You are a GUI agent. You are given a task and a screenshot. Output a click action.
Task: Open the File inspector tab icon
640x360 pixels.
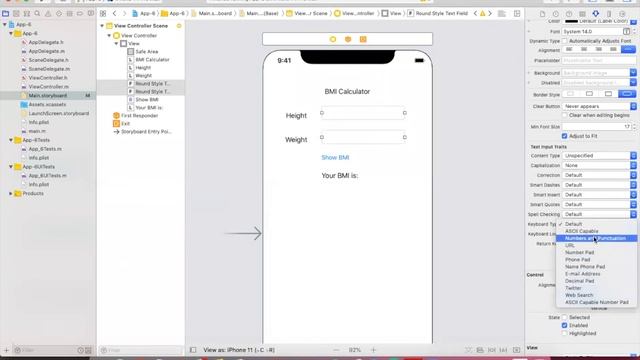coord(542,13)
